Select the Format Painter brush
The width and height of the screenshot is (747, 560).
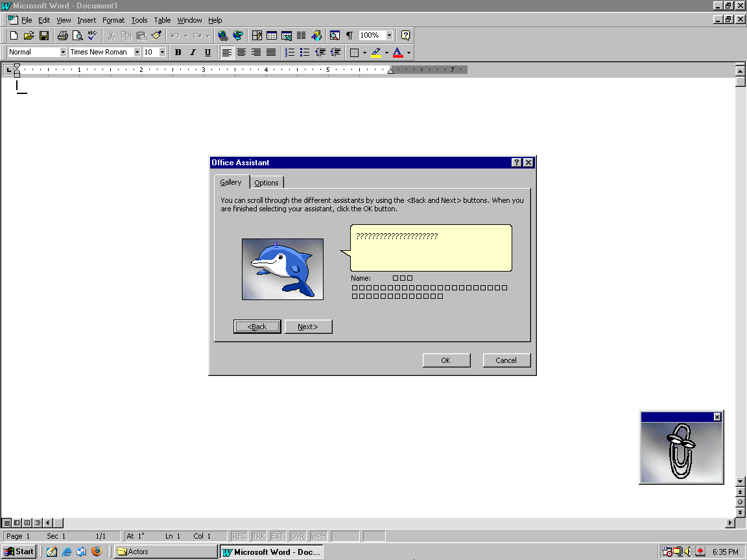(156, 36)
